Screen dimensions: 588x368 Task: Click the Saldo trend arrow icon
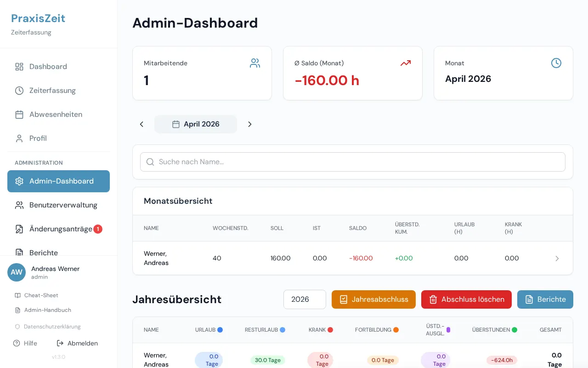point(406,63)
